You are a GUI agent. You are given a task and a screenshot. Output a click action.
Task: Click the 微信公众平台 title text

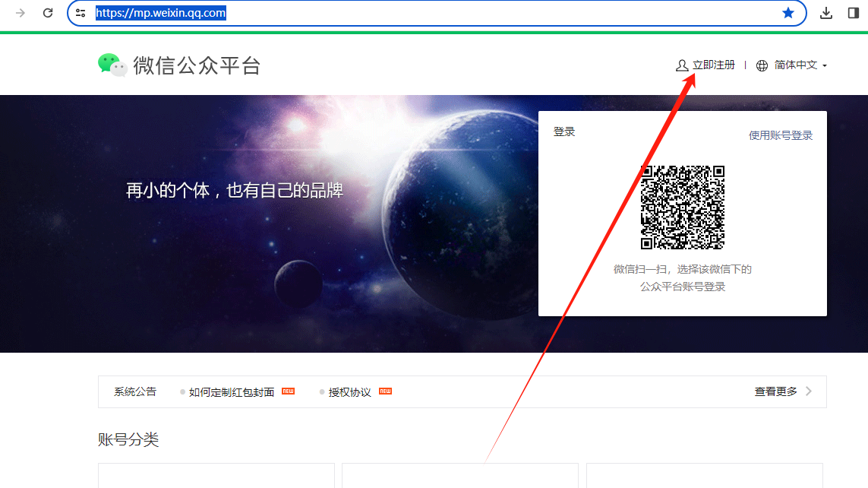(197, 66)
